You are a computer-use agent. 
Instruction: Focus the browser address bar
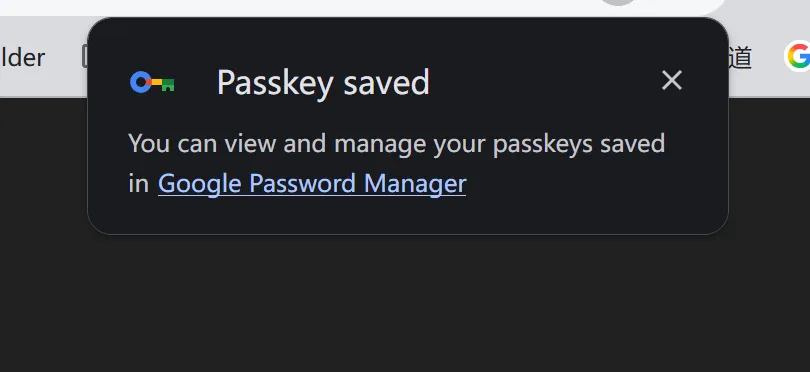click(x=362, y=6)
